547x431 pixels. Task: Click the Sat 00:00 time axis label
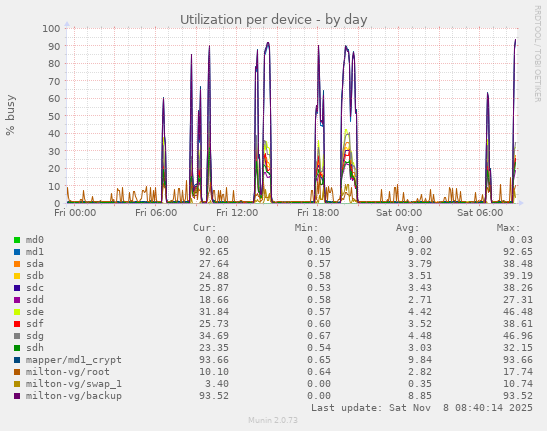[399, 213]
